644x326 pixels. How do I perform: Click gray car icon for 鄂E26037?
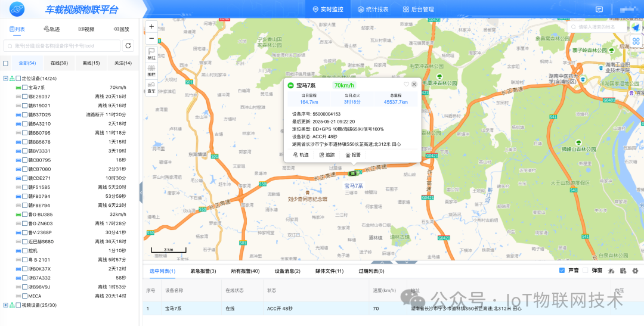[x=18, y=97]
